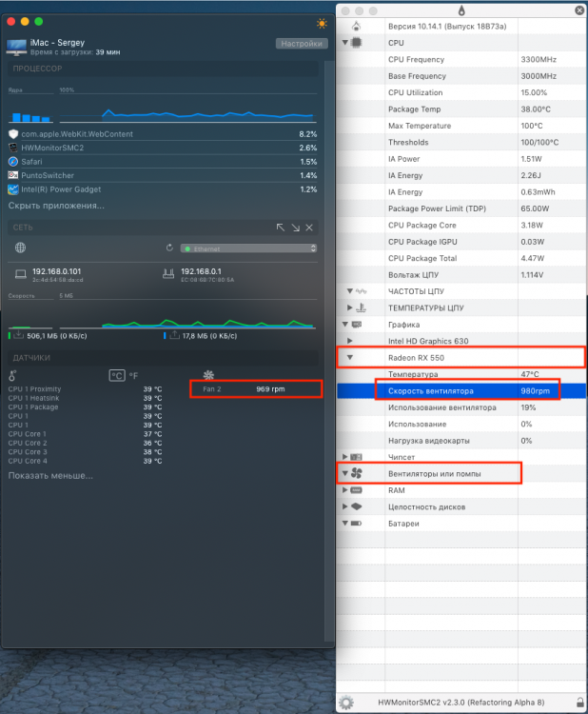The image size is (588, 714).
Task: Click the Скрыть приложения link
Action: coord(56,206)
